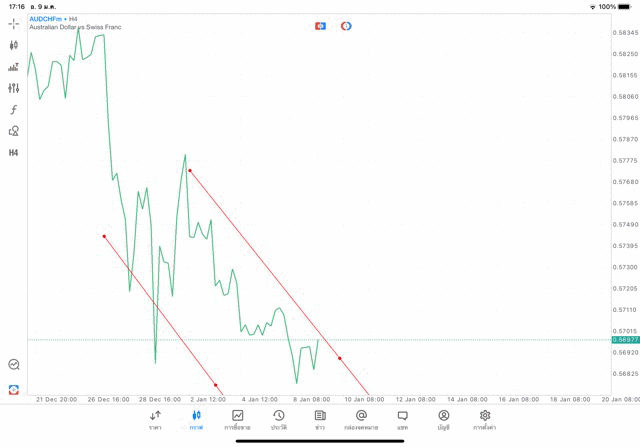Open the บัญชี (Accounts) tab
The image size is (640, 447).
pyautogui.click(x=443, y=419)
